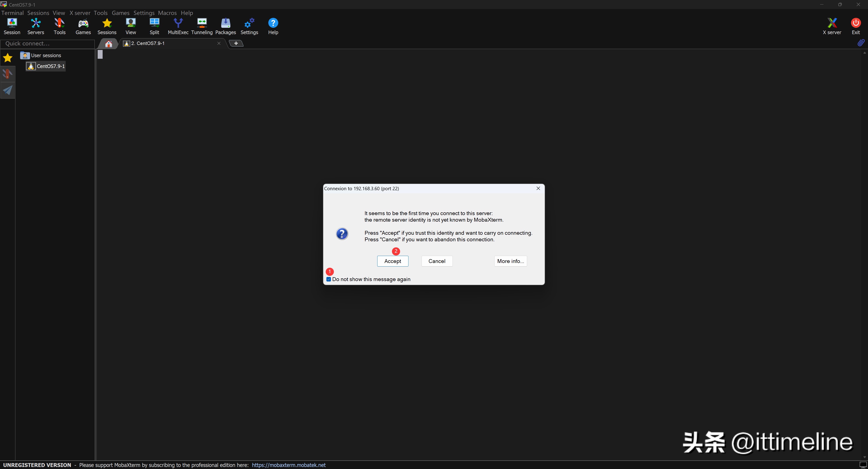The height and width of the screenshot is (469, 868).
Task: Click the Packages download icon
Action: 225,26
